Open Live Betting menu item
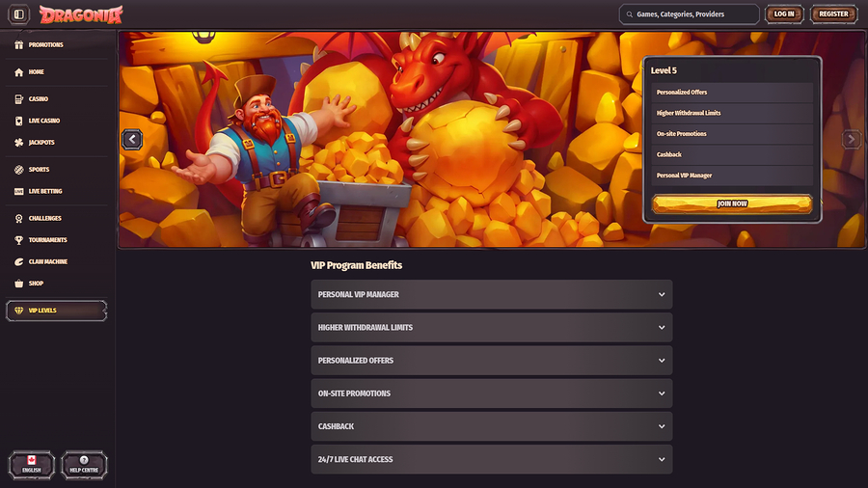Image resolution: width=868 pixels, height=488 pixels. [57, 191]
